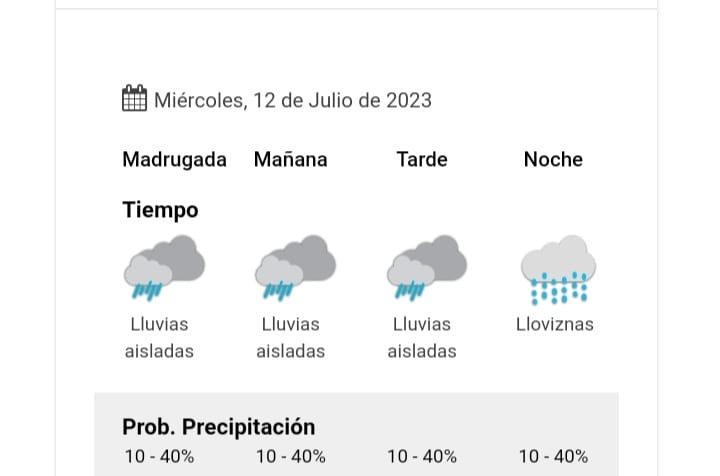Image resolution: width=720 pixels, height=476 pixels.
Task: Select the Tarde column header
Action: [422, 159]
